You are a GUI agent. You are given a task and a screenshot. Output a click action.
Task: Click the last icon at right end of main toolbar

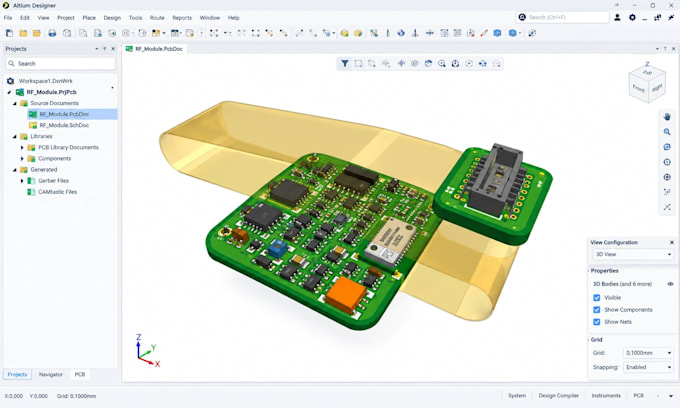[x=532, y=33]
